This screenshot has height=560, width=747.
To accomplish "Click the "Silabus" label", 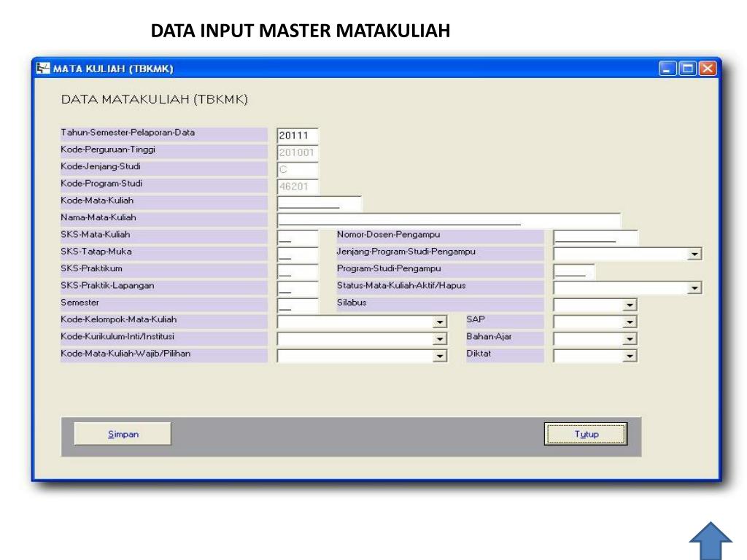I will pos(352,303).
